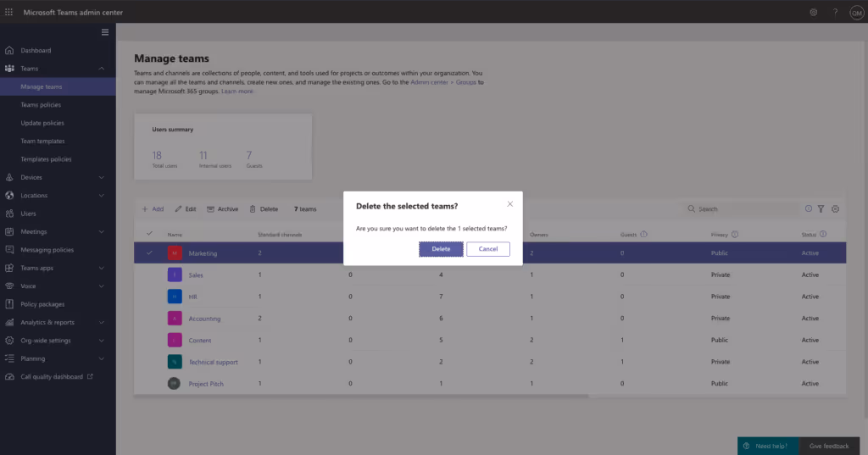Open the settings gear in top bar
This screenshot has height=455, width=868.
(x=813, y=12)
